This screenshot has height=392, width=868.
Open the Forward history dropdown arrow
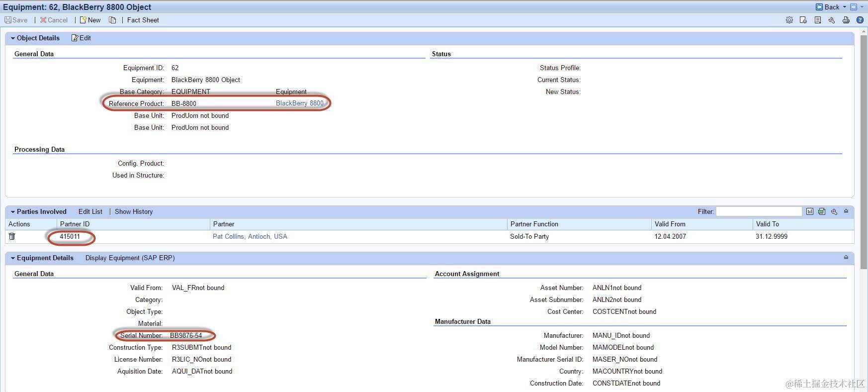tap(862, 7)
